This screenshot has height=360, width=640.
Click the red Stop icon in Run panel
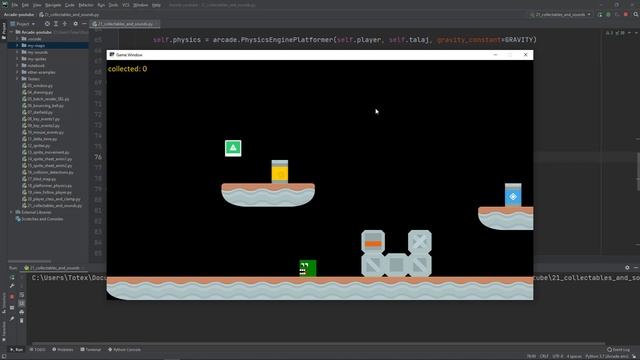[12, 297]
